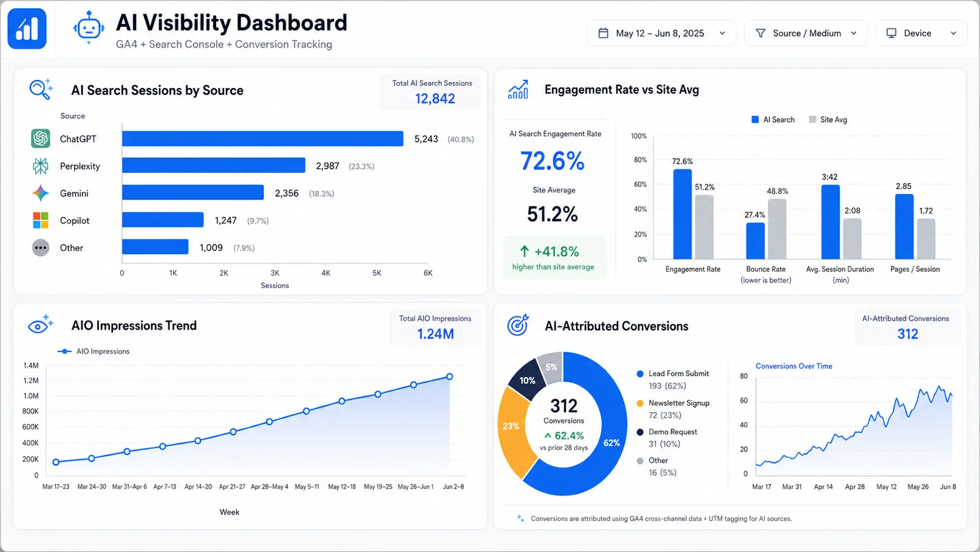The height and width of the screenshot is (552, 980).
Task: Click the green up arrow near +41.8%
Action: (525, 252)
